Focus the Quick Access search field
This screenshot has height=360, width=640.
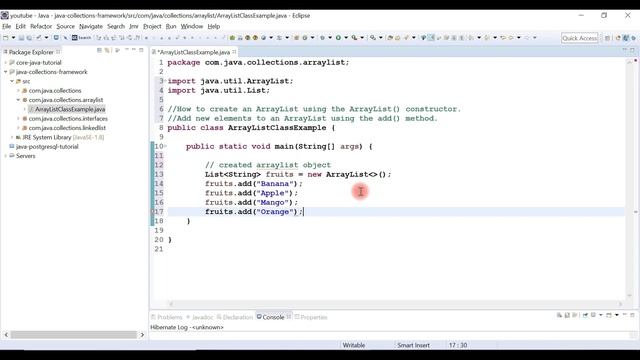(579, 38)
